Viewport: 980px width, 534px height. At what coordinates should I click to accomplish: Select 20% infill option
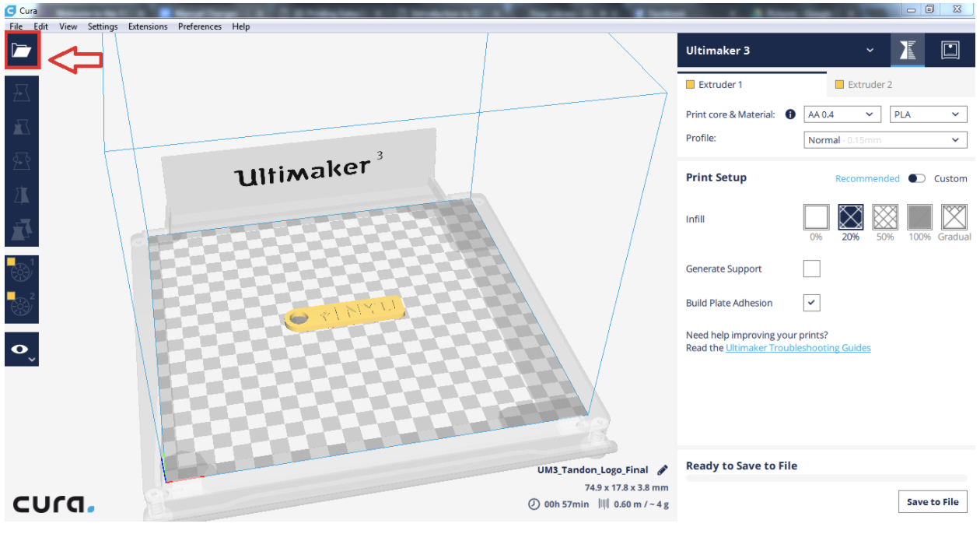click(x=851, y=217)
